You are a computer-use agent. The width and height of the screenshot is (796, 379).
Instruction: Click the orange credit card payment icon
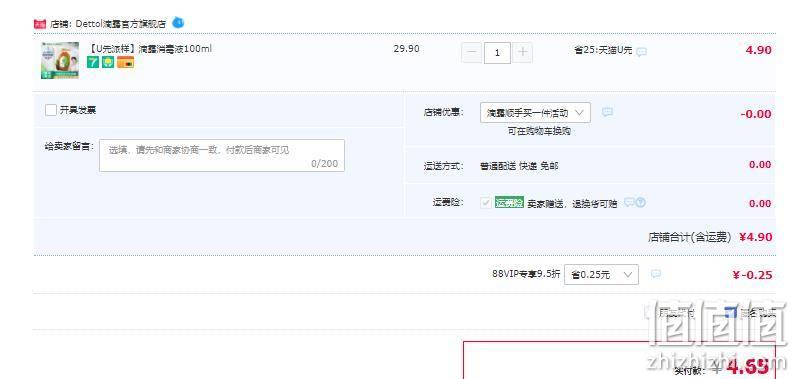tap(125, 62)
